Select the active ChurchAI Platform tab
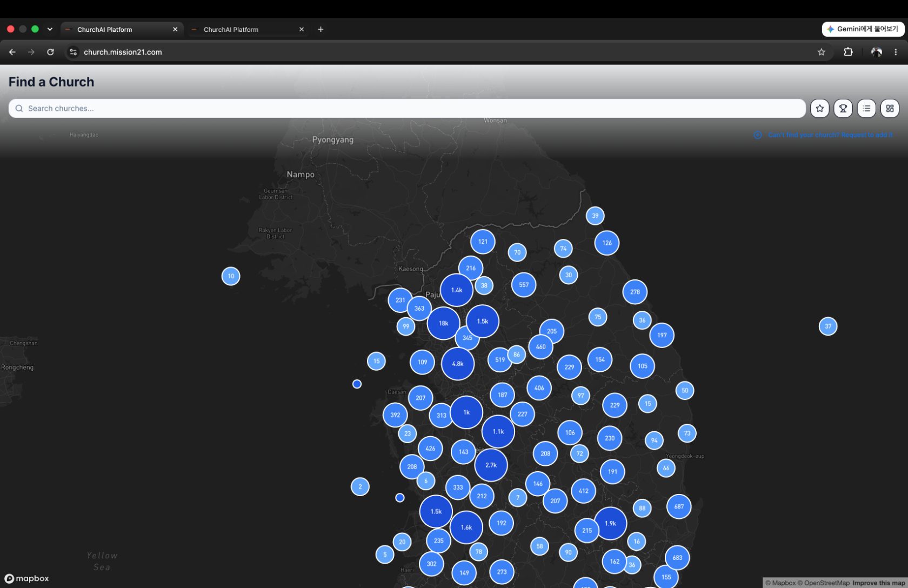908x588 pixels. (122, 29)
